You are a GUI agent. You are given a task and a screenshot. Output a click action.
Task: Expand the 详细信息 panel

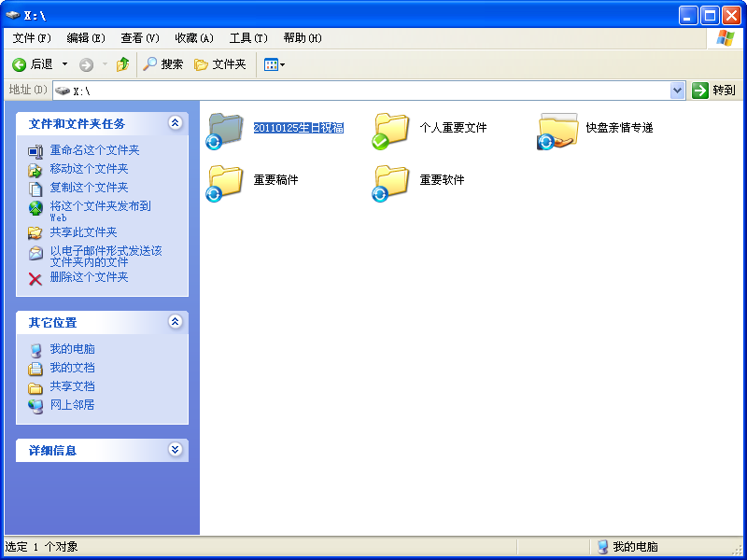(175, 449)
